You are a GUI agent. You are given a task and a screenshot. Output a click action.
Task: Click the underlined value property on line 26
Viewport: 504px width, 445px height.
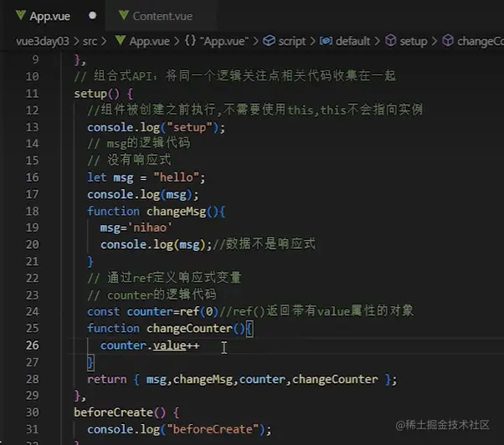[169, 345]
